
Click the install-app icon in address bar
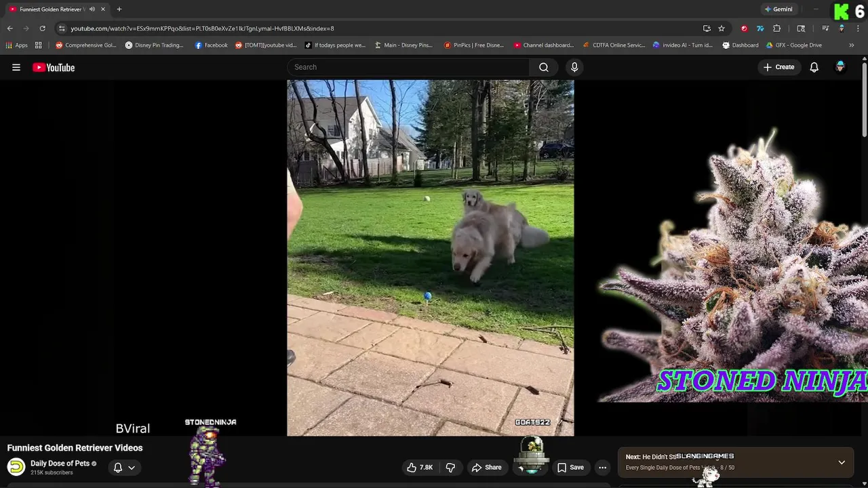(707, 28)
